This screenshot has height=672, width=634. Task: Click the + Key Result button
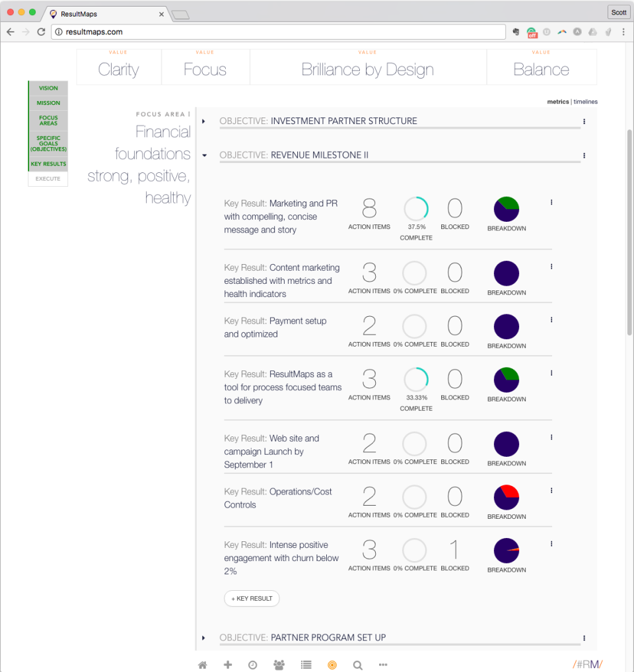click(x=252, y=598)
